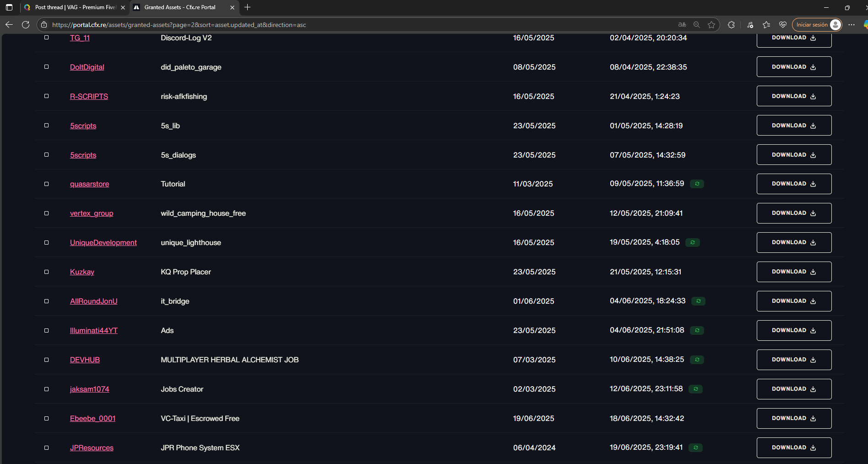The width and height of the screenshot is (868, 464).
Task: Download Multiplayer Herbal Alchemist Job
Action: click(x=794, y=360)
